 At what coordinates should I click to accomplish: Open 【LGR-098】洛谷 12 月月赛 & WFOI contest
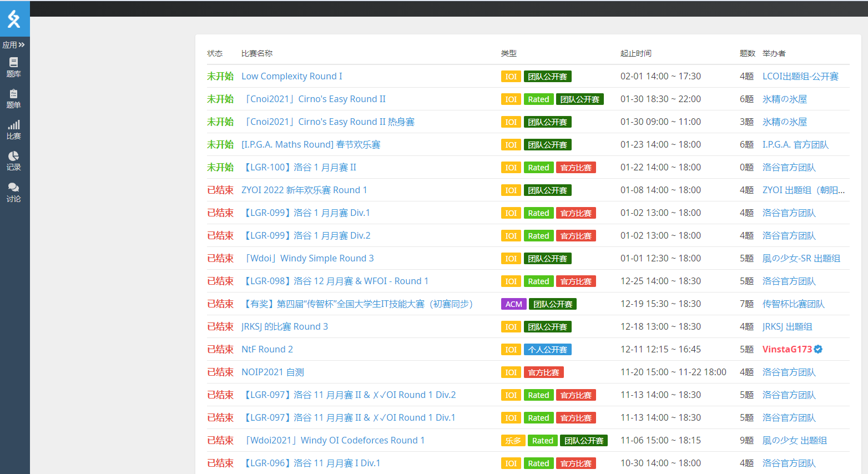[x=335, y=281]
